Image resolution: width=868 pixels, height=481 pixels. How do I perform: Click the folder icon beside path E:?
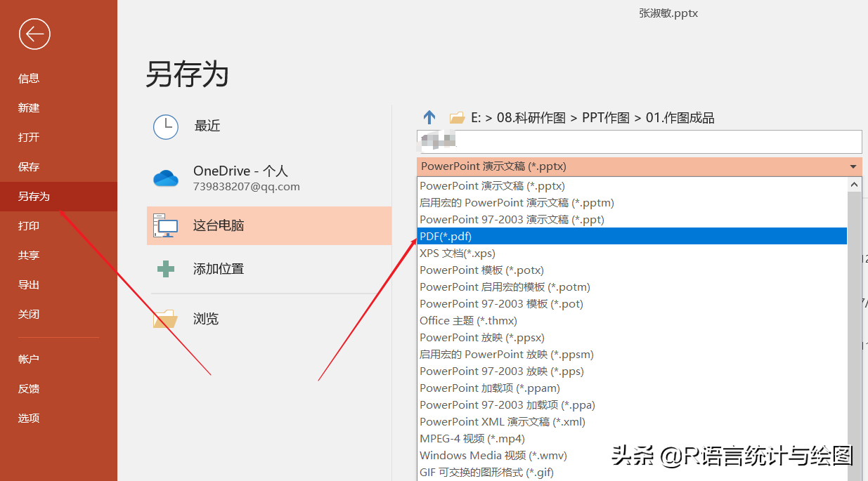tap(457, 118)
